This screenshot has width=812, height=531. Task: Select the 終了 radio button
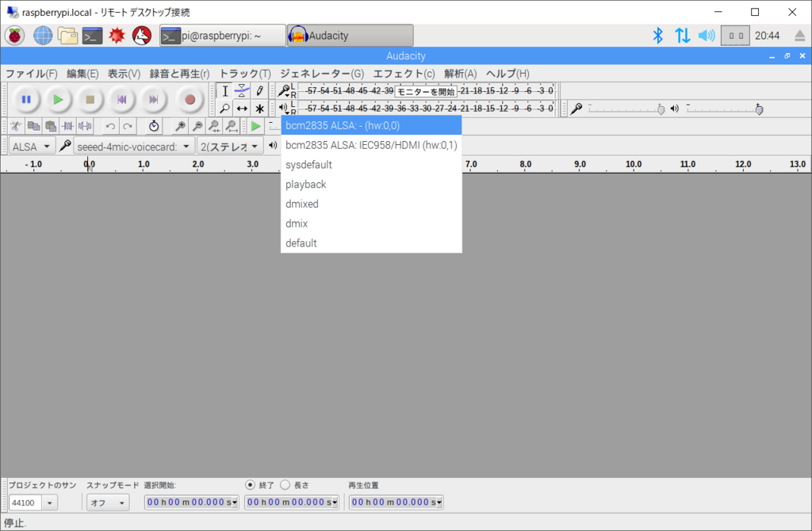250,485
